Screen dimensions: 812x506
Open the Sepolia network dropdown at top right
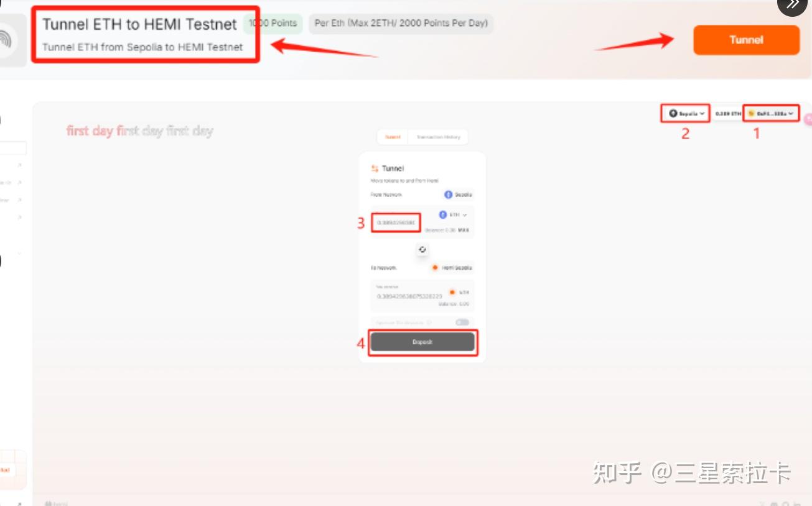pos(684,113)
